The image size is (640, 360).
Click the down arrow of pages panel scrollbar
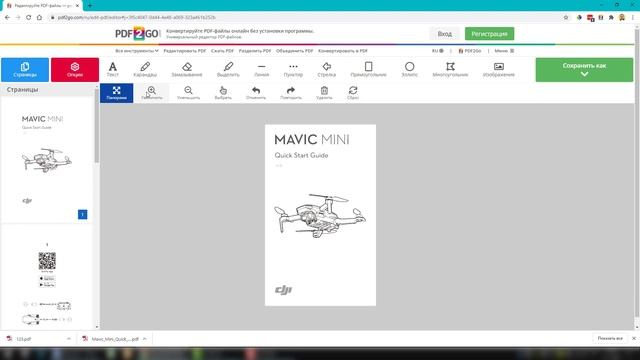97,327
